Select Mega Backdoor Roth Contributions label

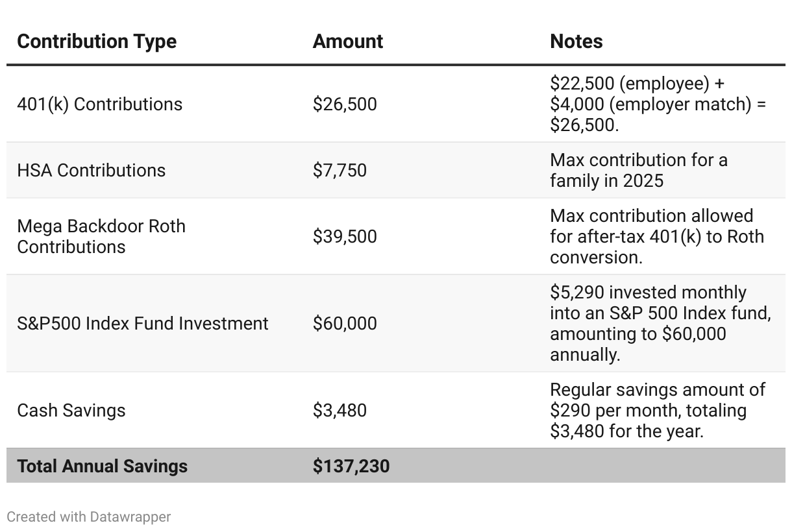pos(101,236)
